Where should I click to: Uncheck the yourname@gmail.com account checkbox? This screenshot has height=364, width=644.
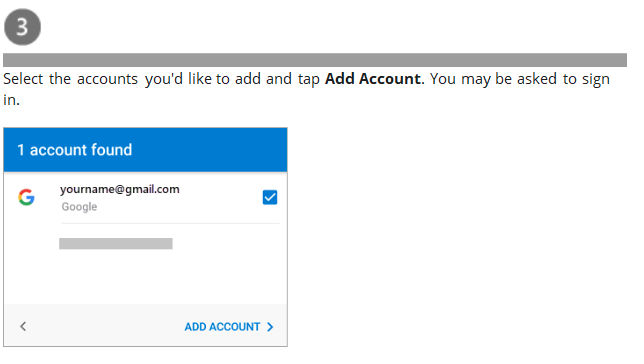click(270, 197)
